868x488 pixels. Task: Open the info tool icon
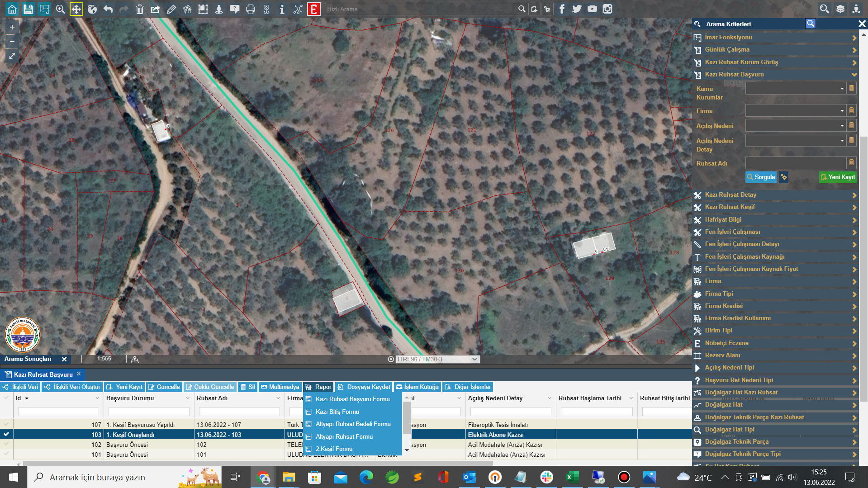coord(282,9)
